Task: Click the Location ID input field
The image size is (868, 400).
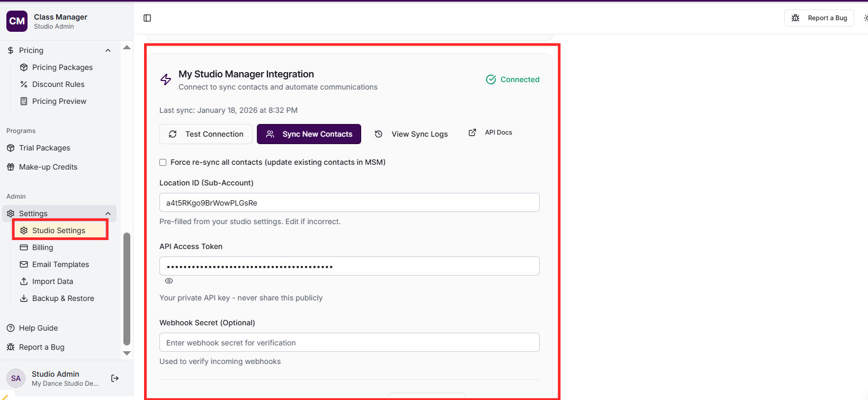Action: click(x=350, y=202)
